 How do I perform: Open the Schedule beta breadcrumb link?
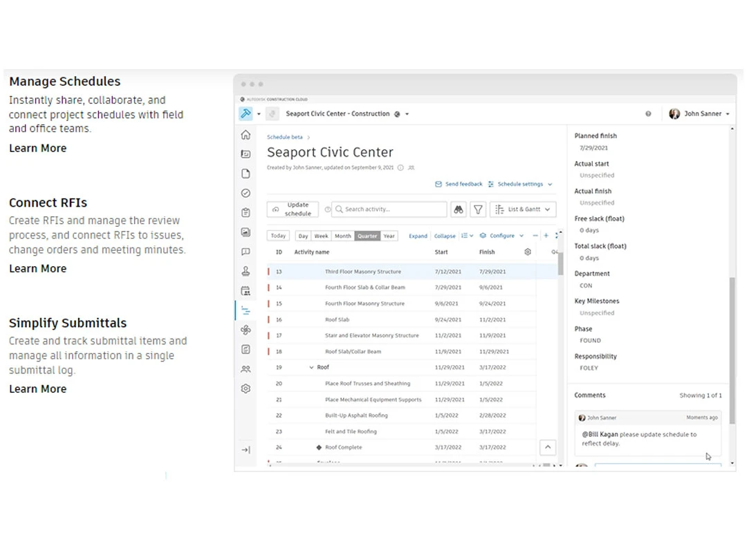click(x=284, y=137)
